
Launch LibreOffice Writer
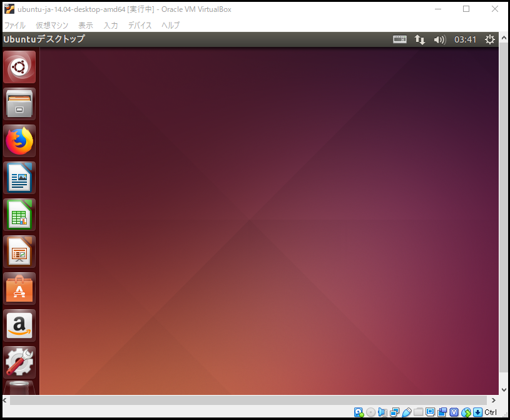(x=19, y=178)
